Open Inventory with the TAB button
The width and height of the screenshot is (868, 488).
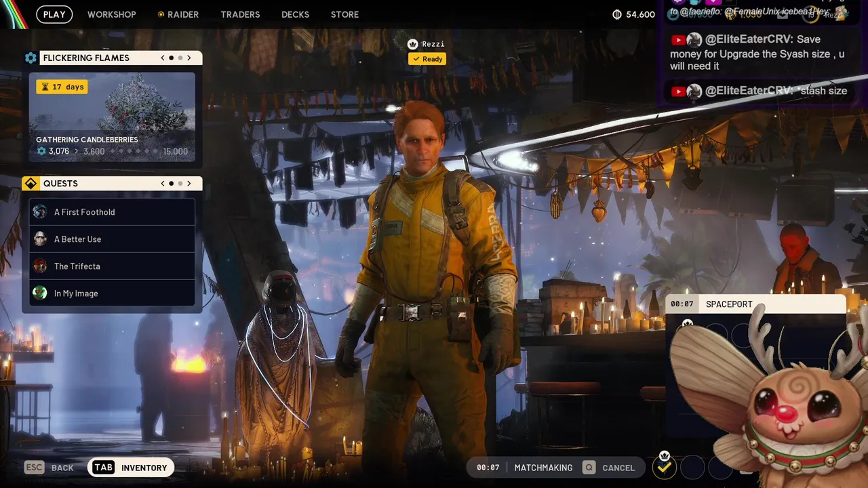click(131, 468)
